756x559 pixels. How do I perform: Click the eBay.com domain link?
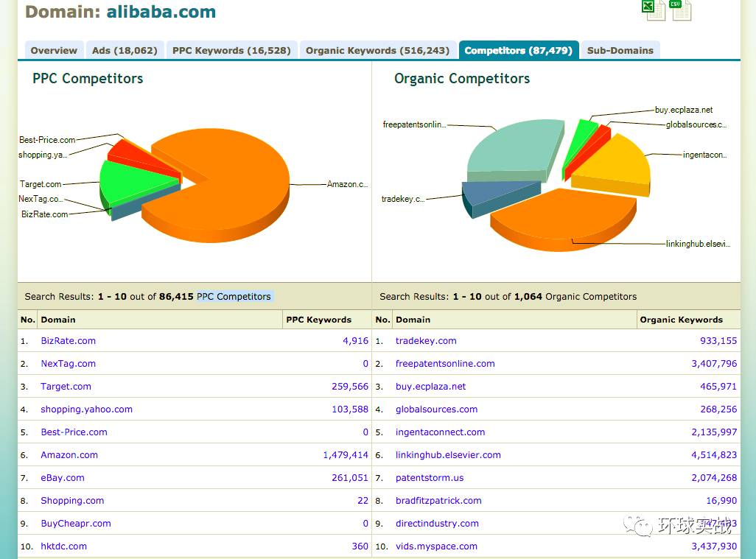[62, 477]
